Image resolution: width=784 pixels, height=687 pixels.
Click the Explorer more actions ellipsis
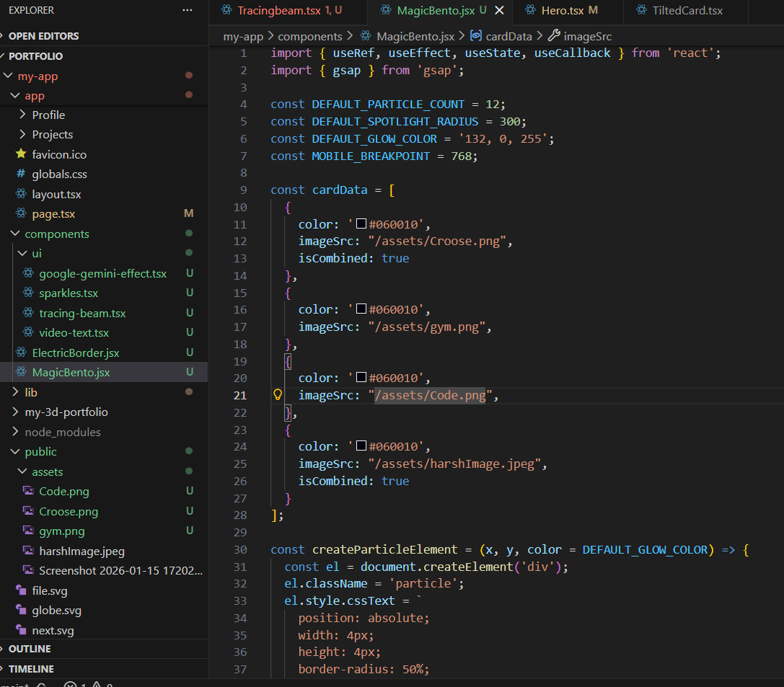188,10
